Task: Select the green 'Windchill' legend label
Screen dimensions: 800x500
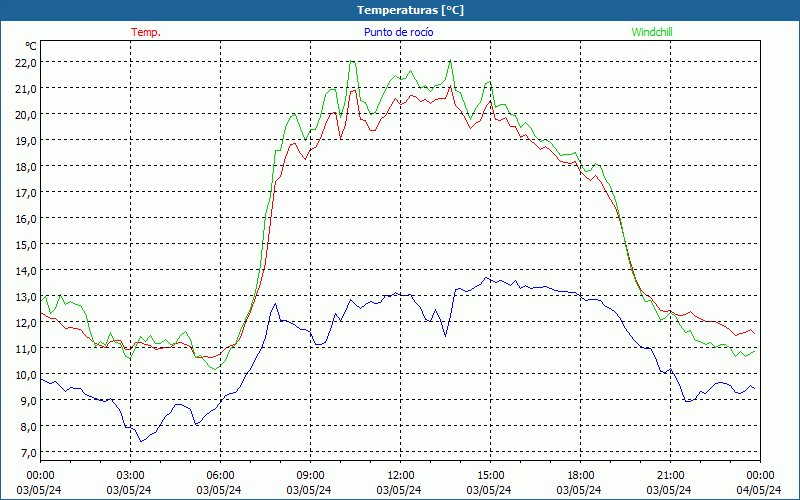Action: point(652,32)
